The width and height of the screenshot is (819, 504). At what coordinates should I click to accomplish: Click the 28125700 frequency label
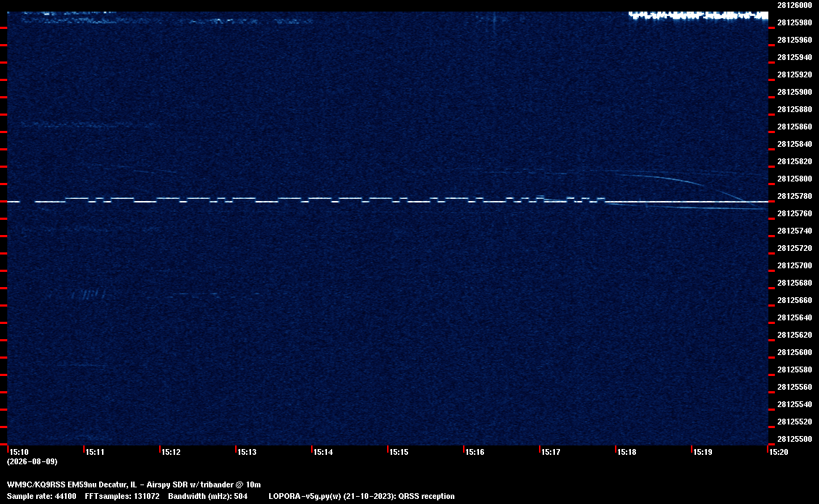click(795, 266)
